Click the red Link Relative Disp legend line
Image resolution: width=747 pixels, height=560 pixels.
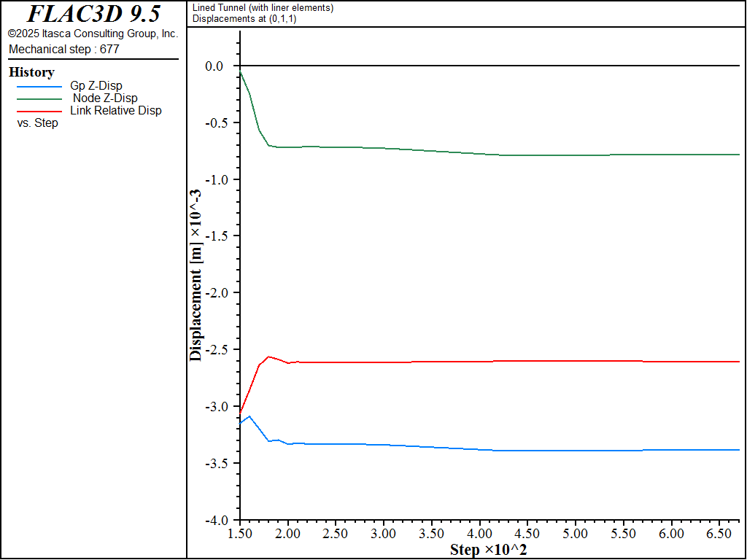coord(39,112)
